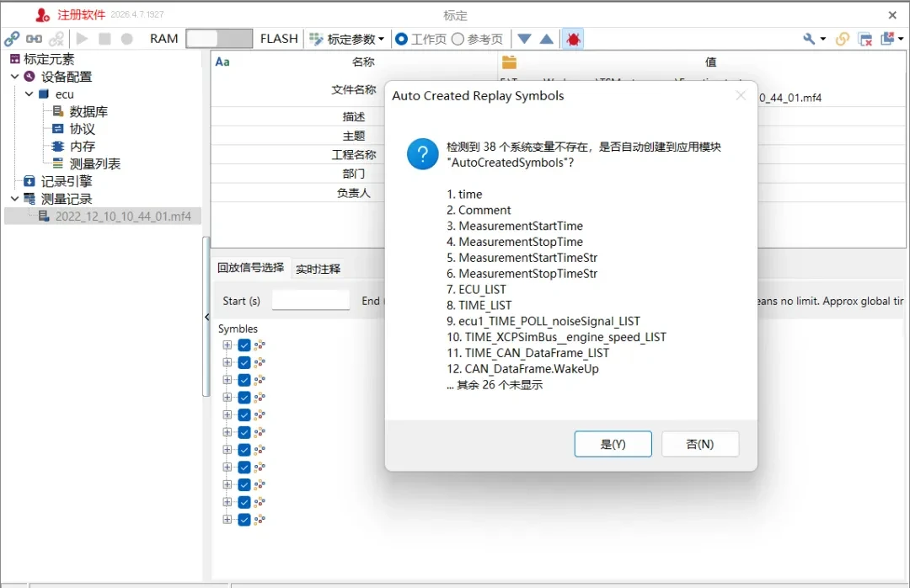Click the yellow chain link icon in the toolbar

(843, 38)
